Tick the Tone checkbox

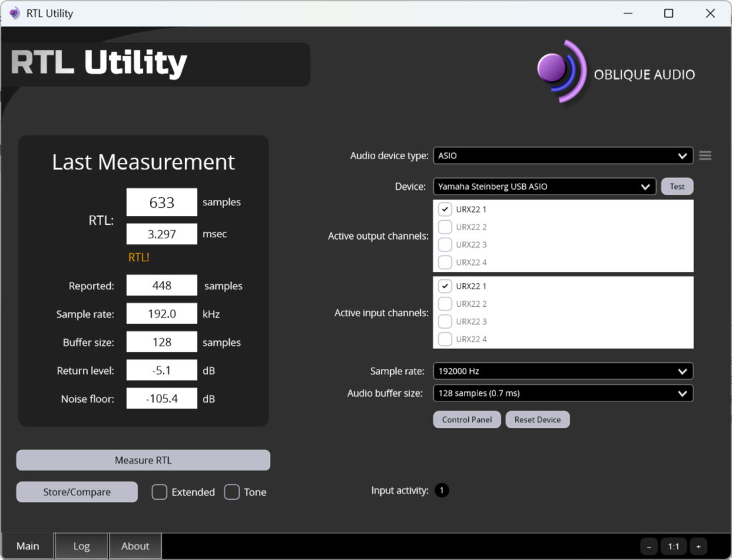(232, 492)
